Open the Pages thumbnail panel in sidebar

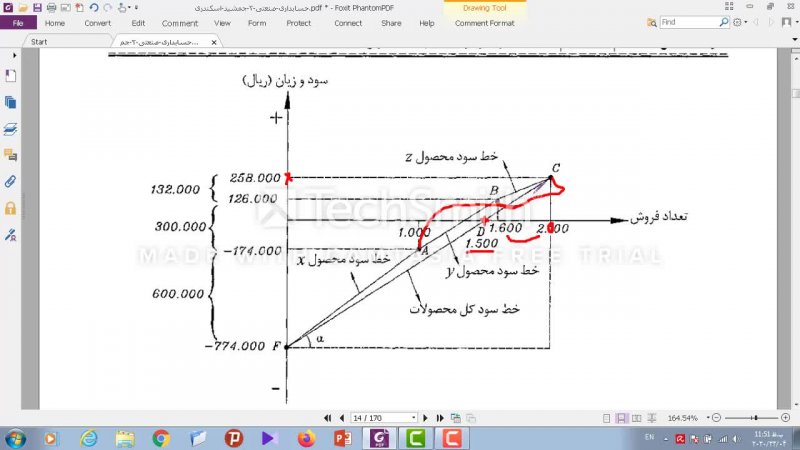(x=11, y=102)
